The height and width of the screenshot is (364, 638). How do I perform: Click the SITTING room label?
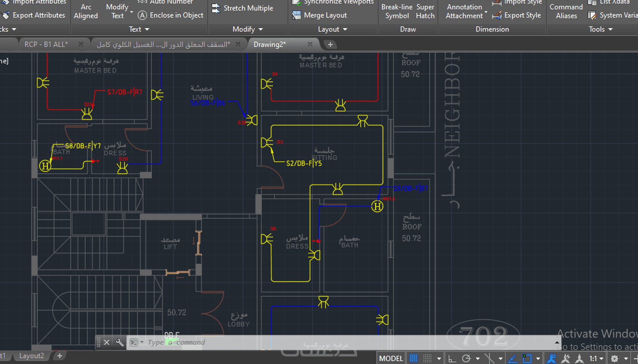325,158
